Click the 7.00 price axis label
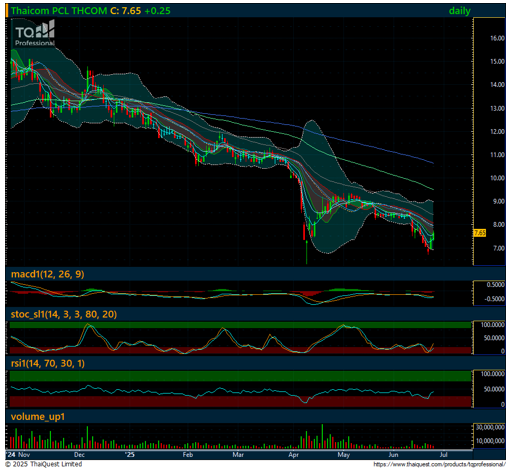Image resolution: width=509 pixels, height=470 pixels. 498,248
